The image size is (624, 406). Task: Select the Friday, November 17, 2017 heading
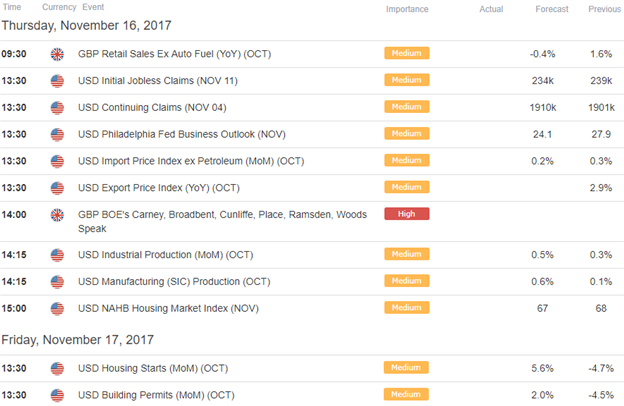[x=78, y=340]
